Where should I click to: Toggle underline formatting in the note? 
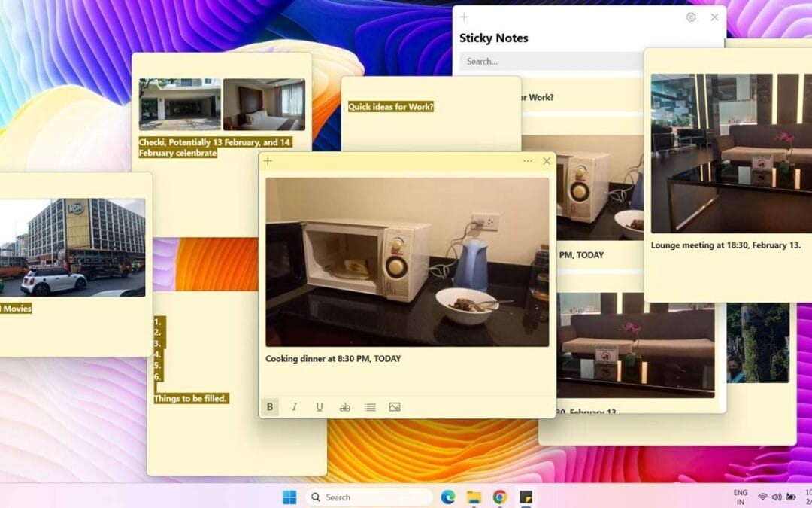pos(319,406)
